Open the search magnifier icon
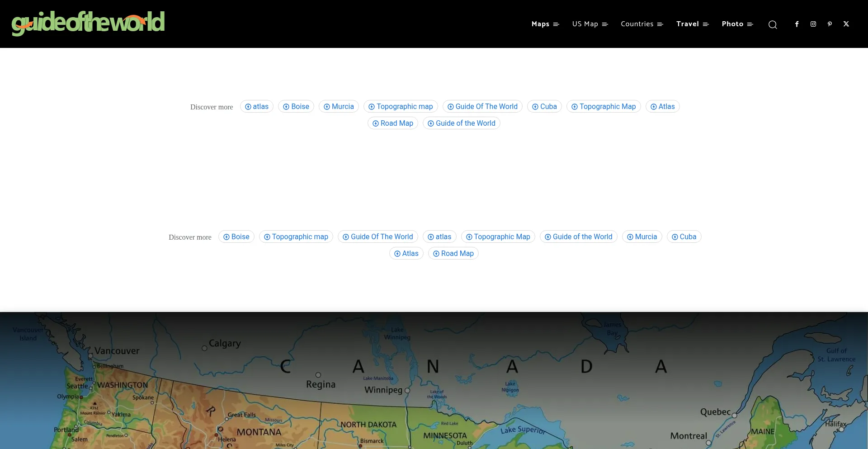This screenshot has width=868, height=449. pos(773,24)
